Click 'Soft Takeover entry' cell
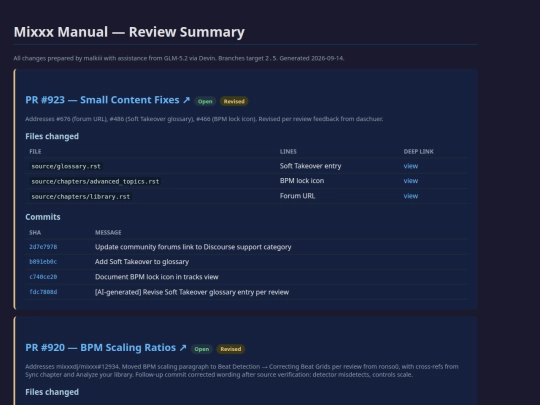The height and width of the screenshot is (405, 540). click(310, 166)
